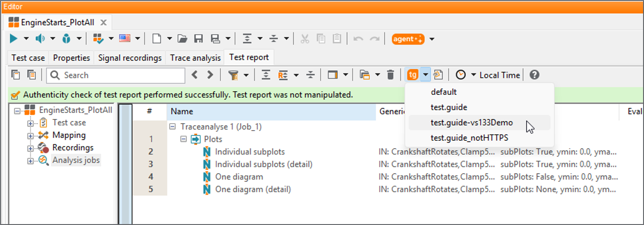Switch to the Trace analysis tab
Viewport: 644px width, 225px height.
(195, 58)
